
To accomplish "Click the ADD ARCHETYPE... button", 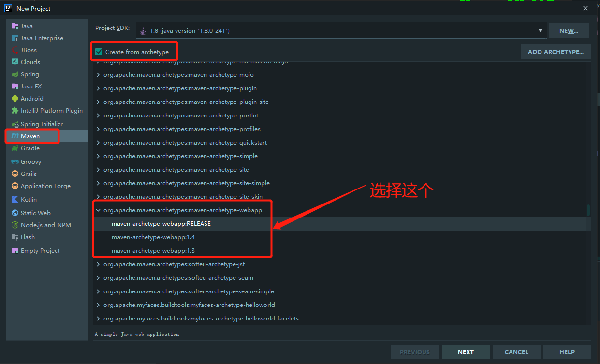I will [556, 52].
